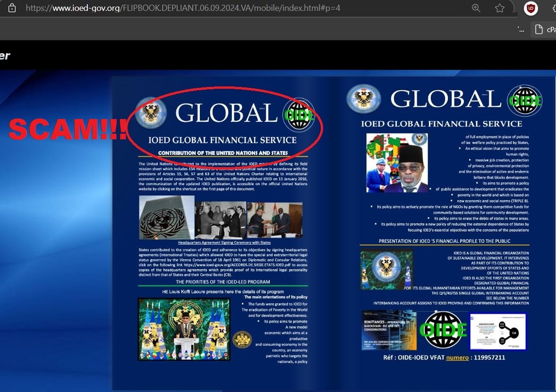556x392 pixels.
Task: Focus the address bar URL field
Action: point(183,8)
